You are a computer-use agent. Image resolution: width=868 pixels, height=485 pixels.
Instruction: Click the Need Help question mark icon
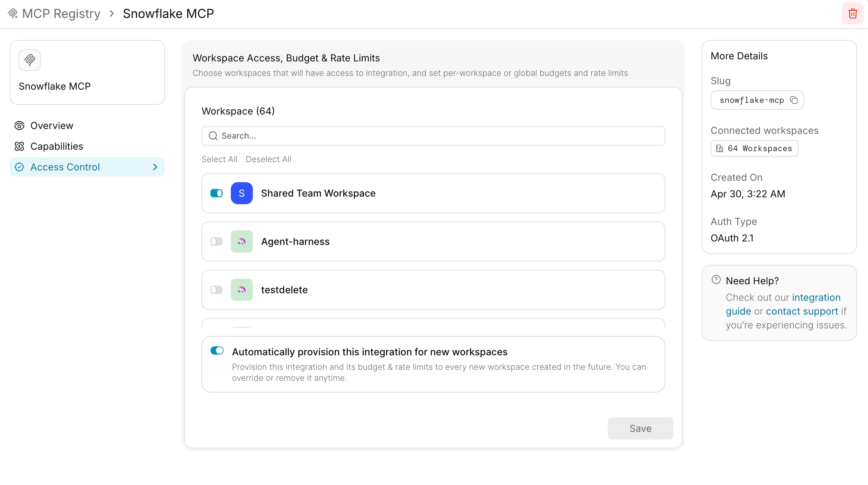pyautogui.click(x=716, y=279)
